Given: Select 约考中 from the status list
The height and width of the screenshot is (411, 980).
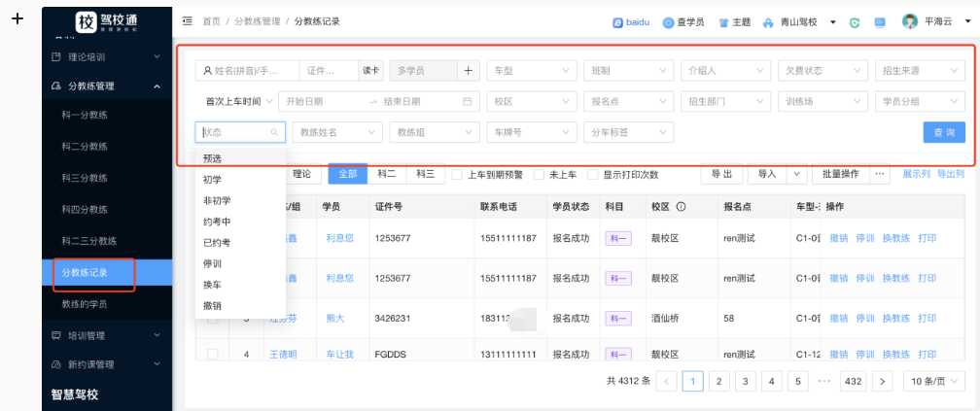Looking at the screenshot, I should point(217,222).
